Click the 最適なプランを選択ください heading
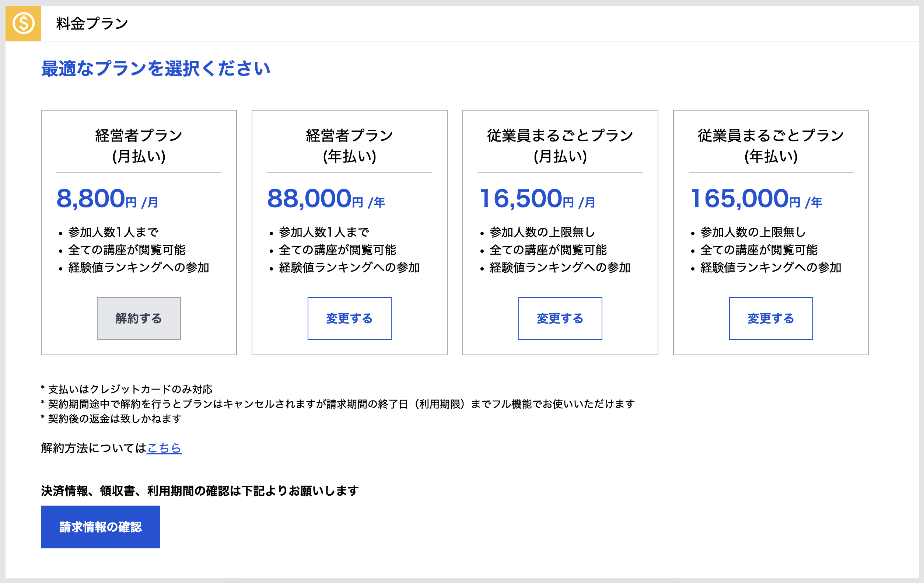The width and height of the screenshot is (924, 583). tap(155, 69)
